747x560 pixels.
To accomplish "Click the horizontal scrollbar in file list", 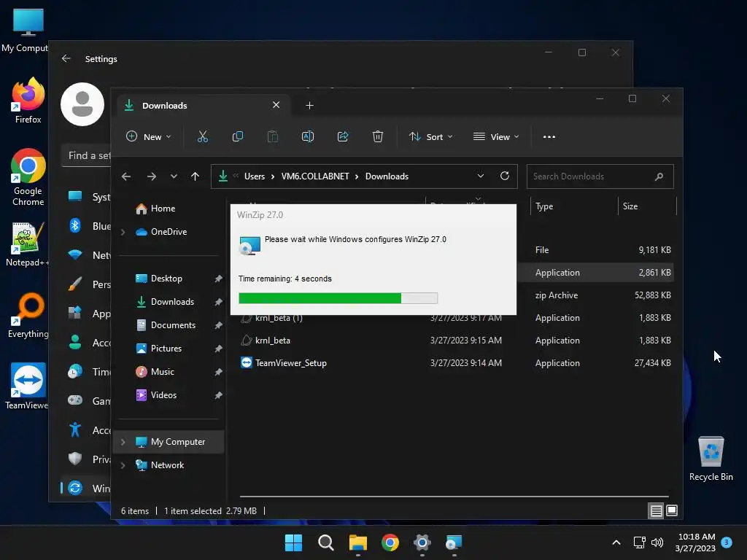I will 454,496.
